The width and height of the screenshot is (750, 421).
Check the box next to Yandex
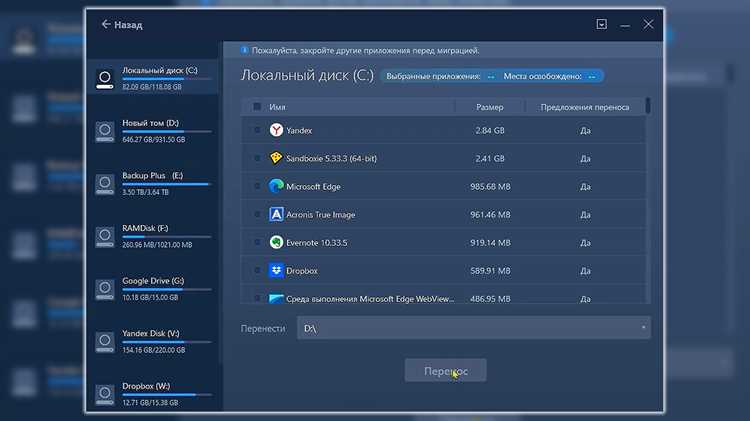(x=257, y=130)
